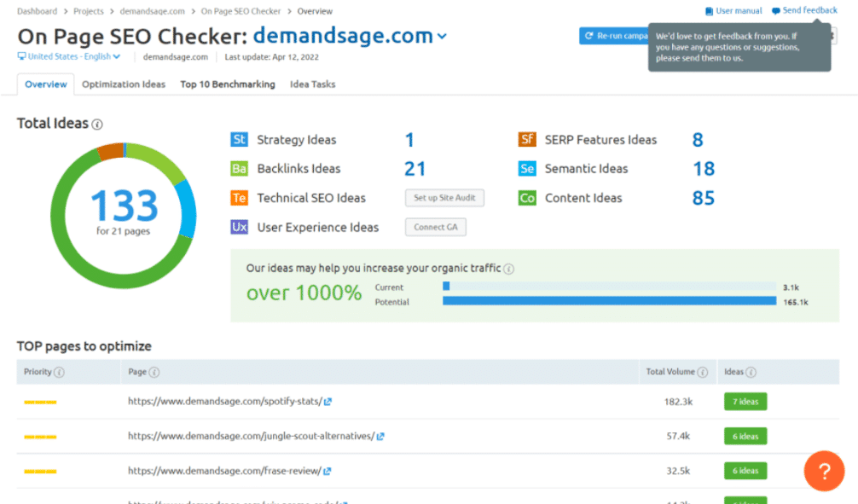This screenshot has height=504, width=858.
Task: Click 'over 1000%' traffic increase text
Action: coord(304,293)
